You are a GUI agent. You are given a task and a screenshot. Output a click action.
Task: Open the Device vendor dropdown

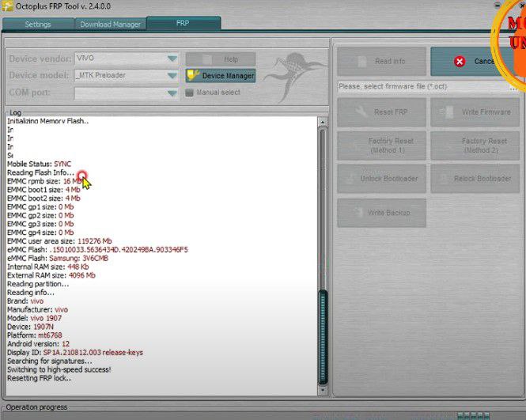coord(172,59)
